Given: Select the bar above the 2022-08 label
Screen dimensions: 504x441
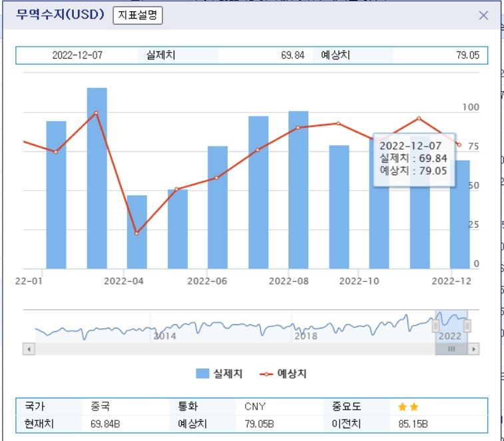Looking at the screenshot, I should 298,190.
